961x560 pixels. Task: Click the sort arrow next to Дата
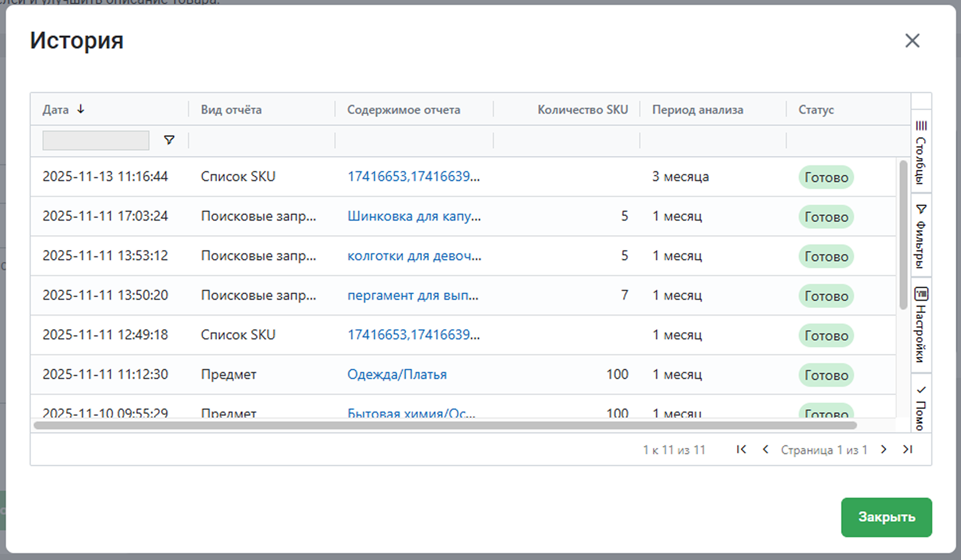click(x=81, y=109)
